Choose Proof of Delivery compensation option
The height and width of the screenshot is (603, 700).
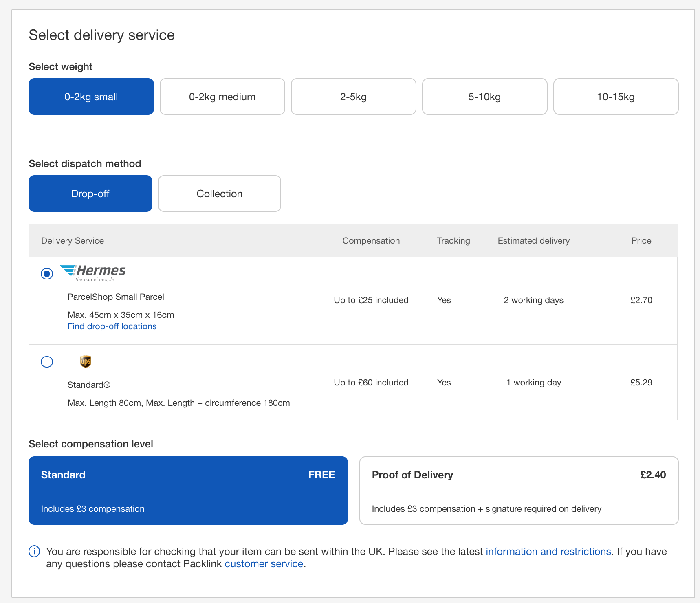tap(519, 491)
